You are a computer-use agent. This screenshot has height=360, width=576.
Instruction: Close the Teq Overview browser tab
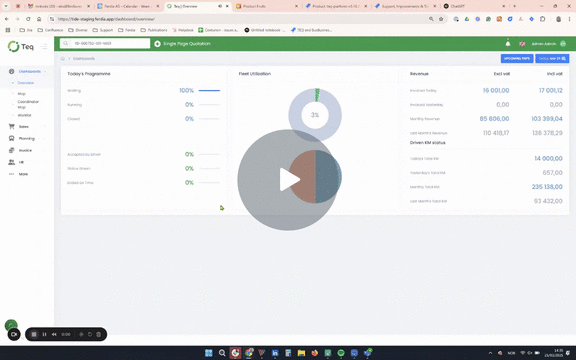click(x=227, y=6)
